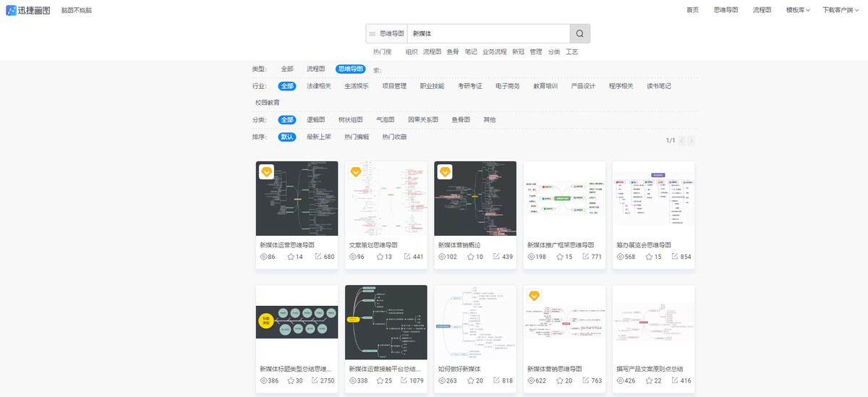Click the eye views icon under 筹办展览会思维导图
Image resolution: width=868 pixels, height=397 pixels.
pyautogui.click(x=620, y=257)
